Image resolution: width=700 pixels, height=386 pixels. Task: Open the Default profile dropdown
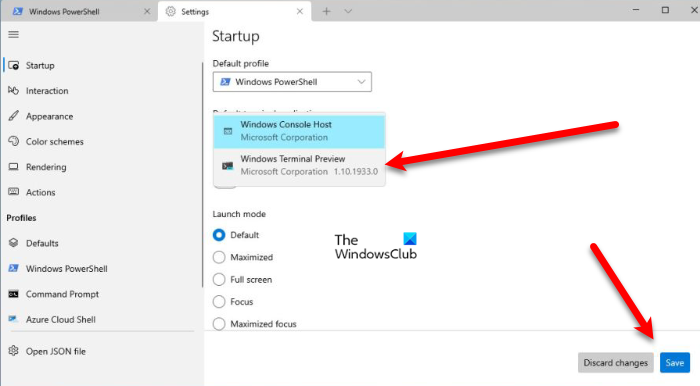coord(292,82)
